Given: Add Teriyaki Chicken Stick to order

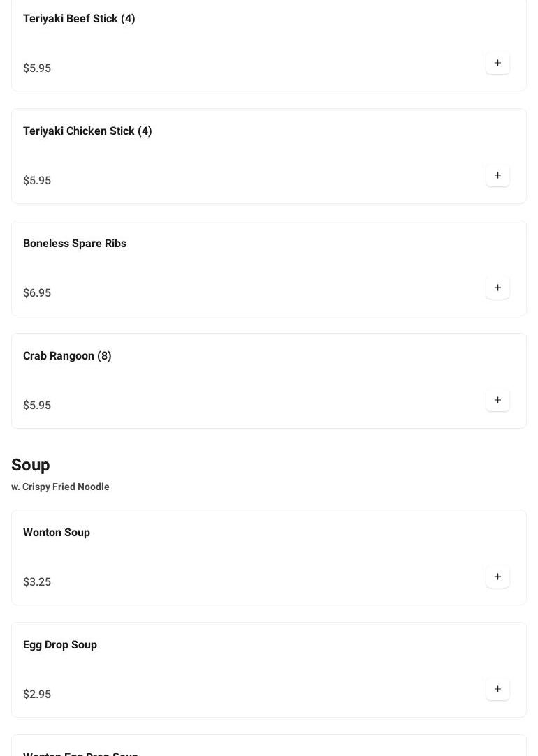Looking at the screenshot, I should click(497, 176).
